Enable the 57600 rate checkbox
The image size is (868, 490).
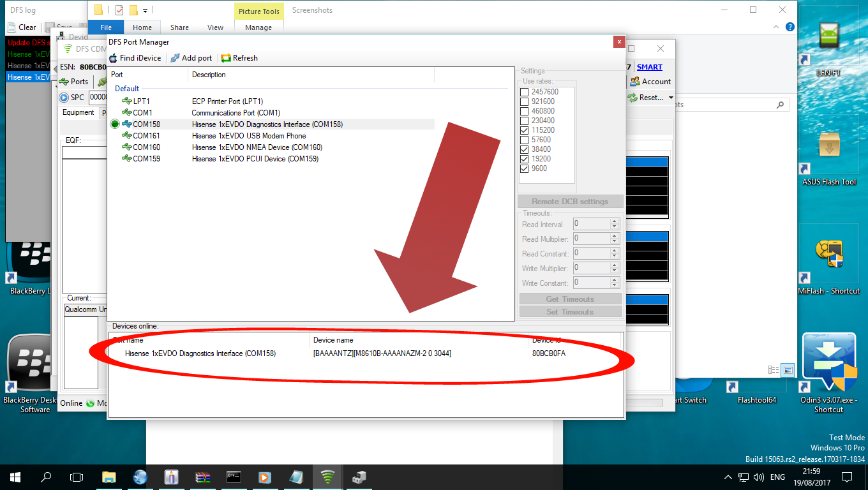point(525,140)
